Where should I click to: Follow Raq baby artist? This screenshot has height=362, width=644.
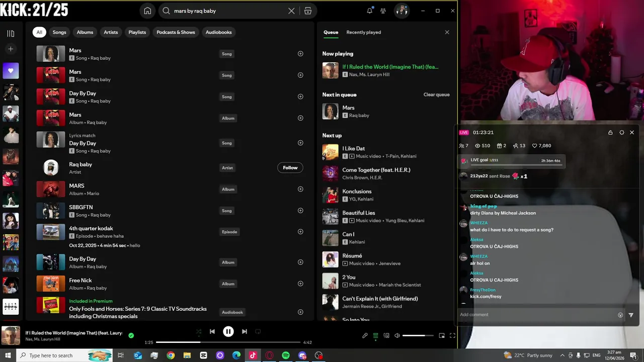tap(290, 168)
